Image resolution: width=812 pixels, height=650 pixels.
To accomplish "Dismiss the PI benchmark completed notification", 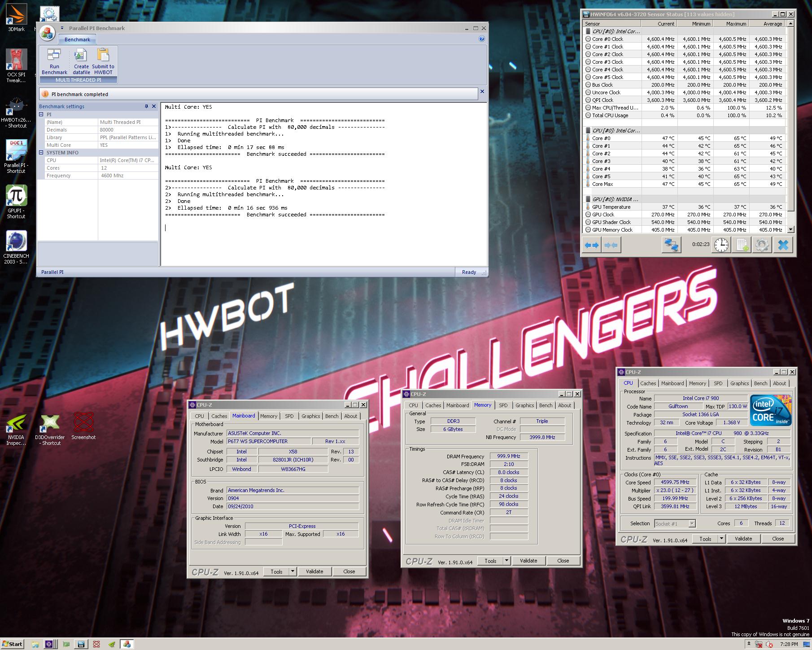I will tap(482, 92).
